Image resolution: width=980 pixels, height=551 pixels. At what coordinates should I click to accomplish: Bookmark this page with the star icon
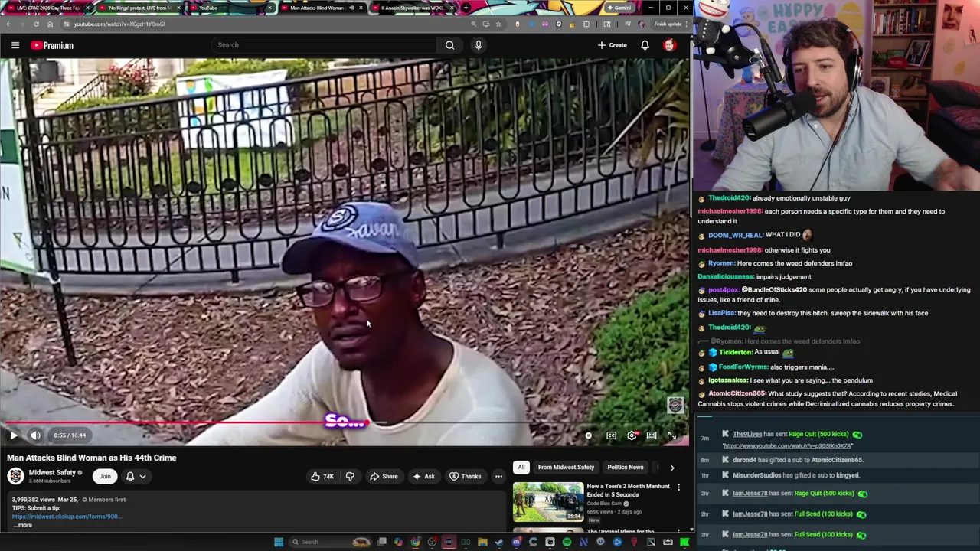[x=498, y=24]
